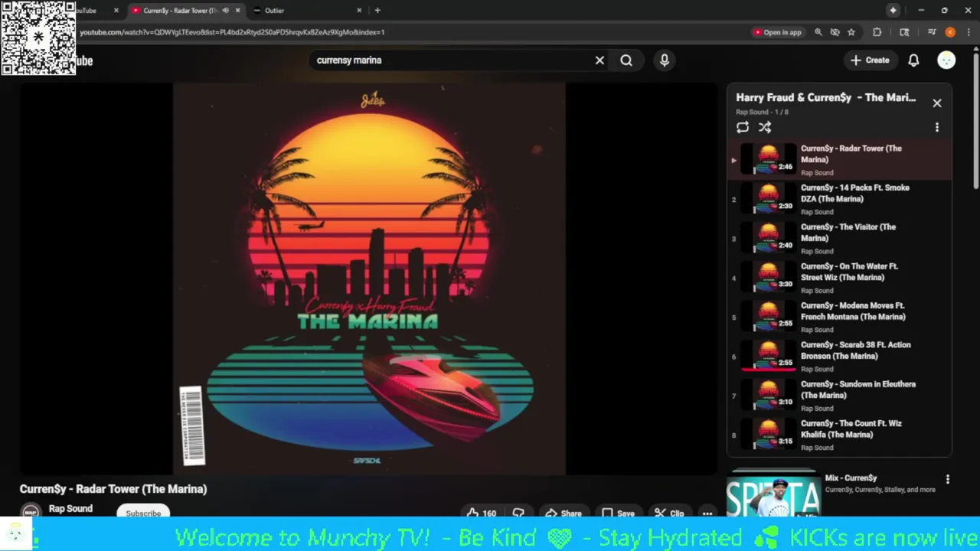Open the Mix - Curren$y thumbnail
Viewport: 980px width, 551px height.
773,494
